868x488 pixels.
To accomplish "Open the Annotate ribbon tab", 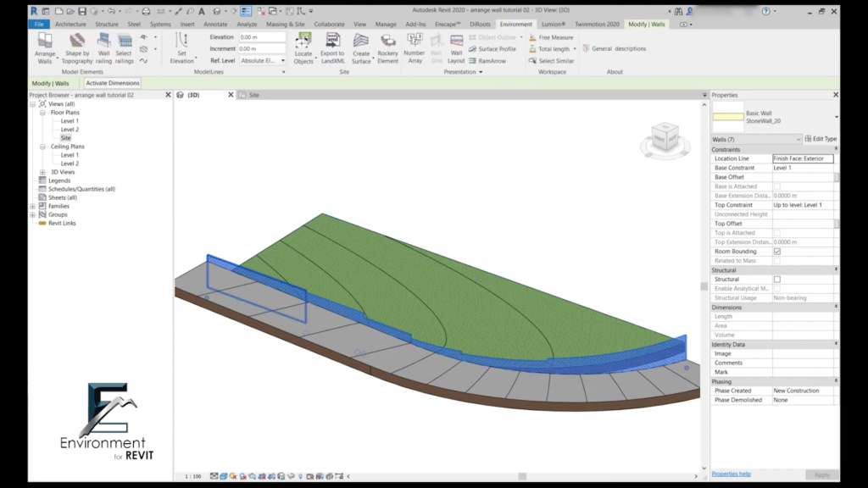I will click(215, 25).
